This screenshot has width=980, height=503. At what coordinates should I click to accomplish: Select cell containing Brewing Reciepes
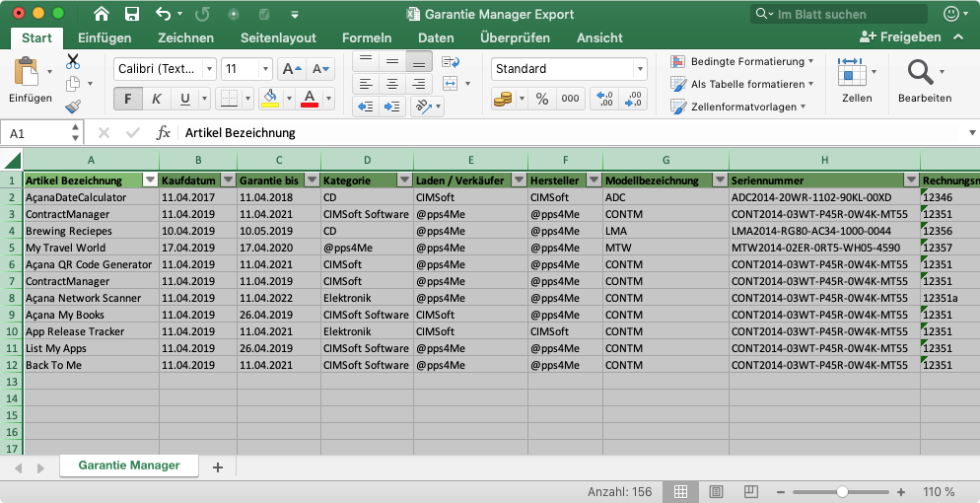92,231
